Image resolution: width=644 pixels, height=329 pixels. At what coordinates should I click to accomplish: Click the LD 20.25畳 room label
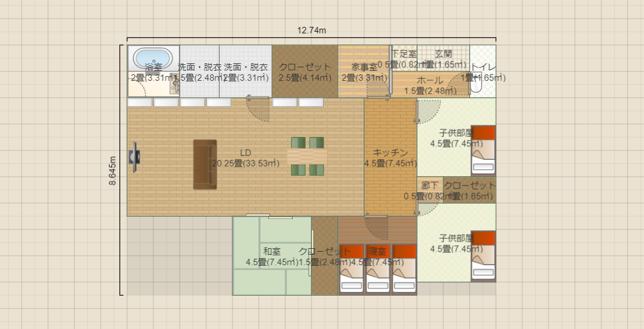coord(246,158)
